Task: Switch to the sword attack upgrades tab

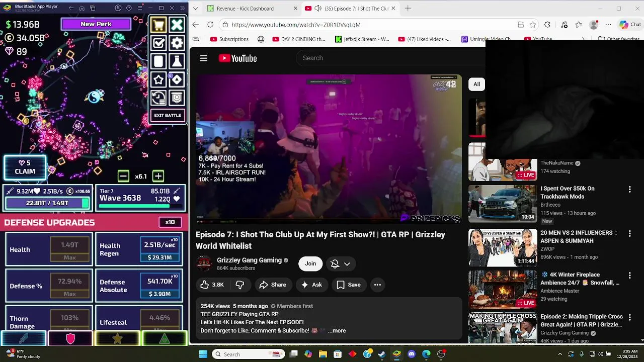Action: (23, 338)
